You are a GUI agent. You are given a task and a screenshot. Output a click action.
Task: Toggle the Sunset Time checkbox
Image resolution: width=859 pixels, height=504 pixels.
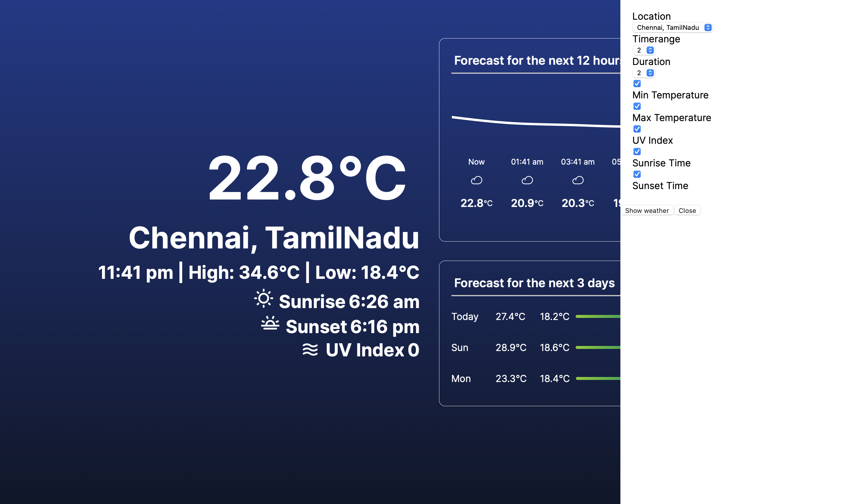tap(637, 174)
